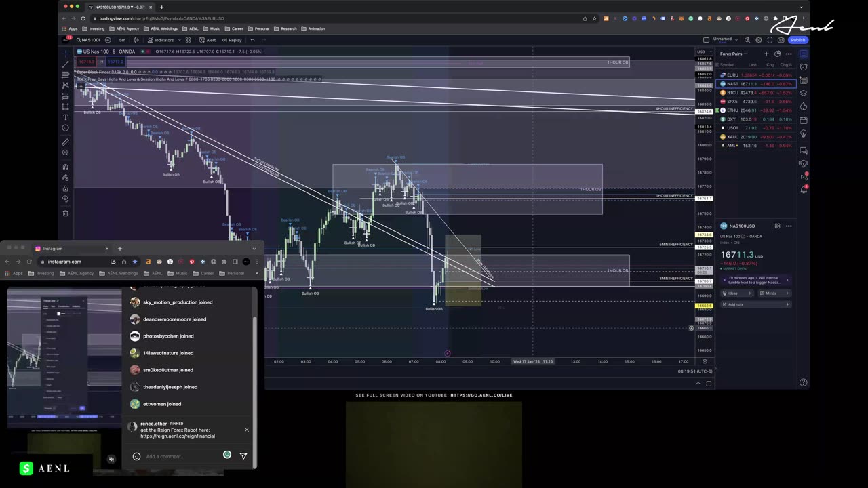Open the Research bookmarks folder
The image size is (868, 488).
click(286, 28)
